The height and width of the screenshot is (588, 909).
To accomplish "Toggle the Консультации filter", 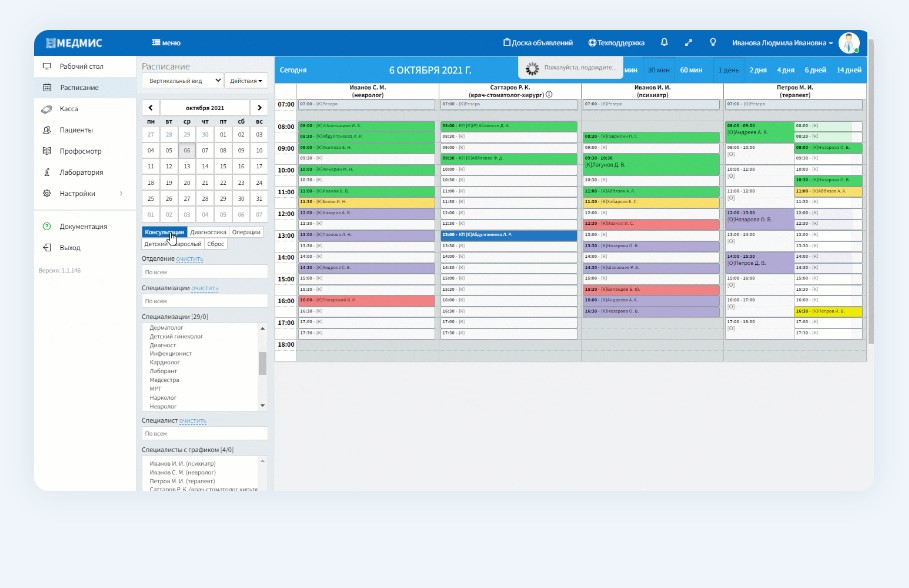I will [165, 232].
